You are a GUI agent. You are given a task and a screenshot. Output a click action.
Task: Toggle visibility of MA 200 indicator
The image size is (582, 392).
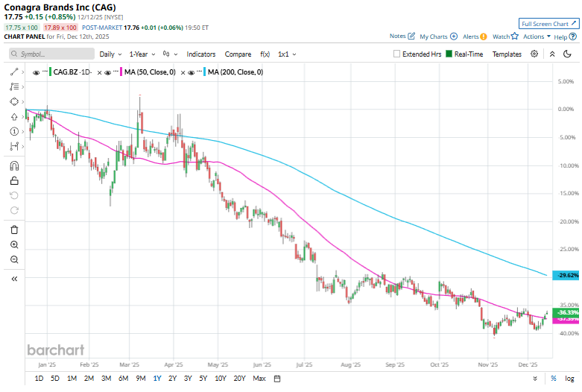[192, 73]
